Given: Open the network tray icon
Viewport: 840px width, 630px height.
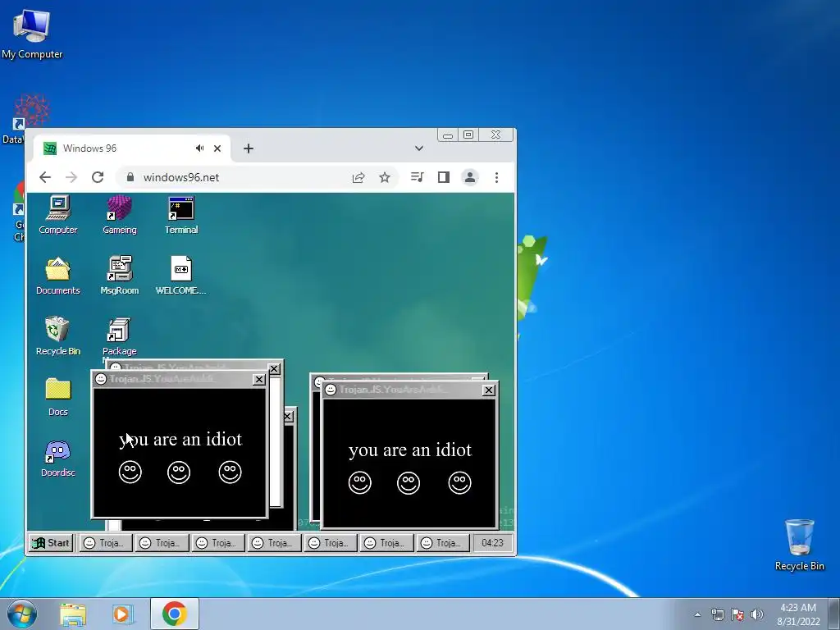Looking at the screenshot, I should [x=717, y=614].
